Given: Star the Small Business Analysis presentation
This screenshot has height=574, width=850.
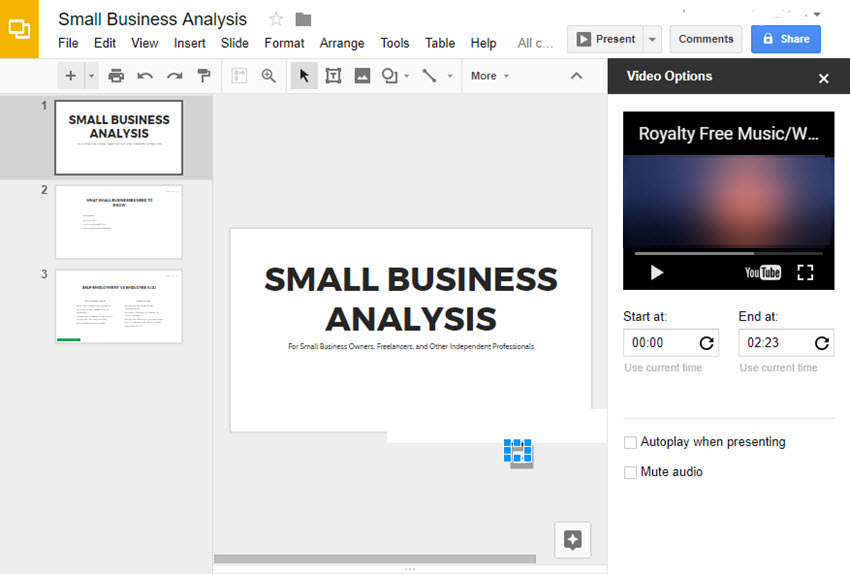Looking at the screenshot, I should tap(276, 20).
